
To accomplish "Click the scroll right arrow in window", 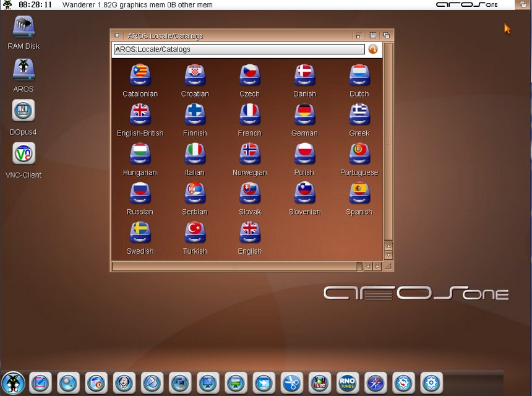I will click(x=377, y=267).
